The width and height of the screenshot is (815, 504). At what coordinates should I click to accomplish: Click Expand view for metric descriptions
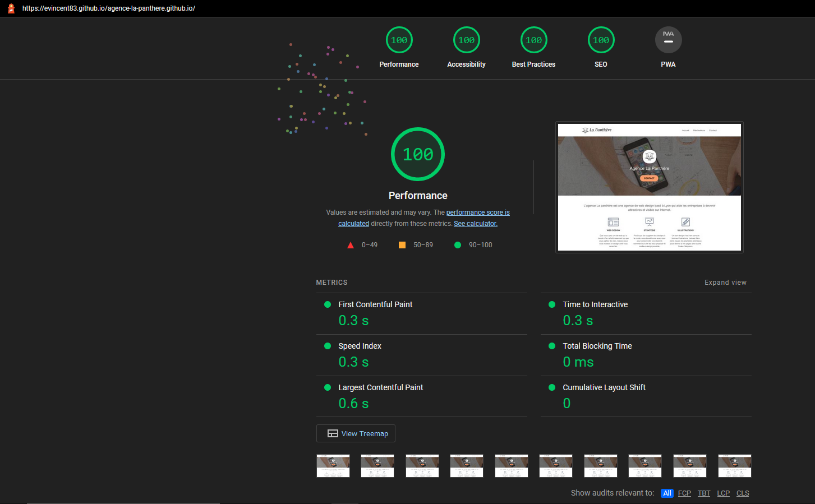(x=726, y=282)
